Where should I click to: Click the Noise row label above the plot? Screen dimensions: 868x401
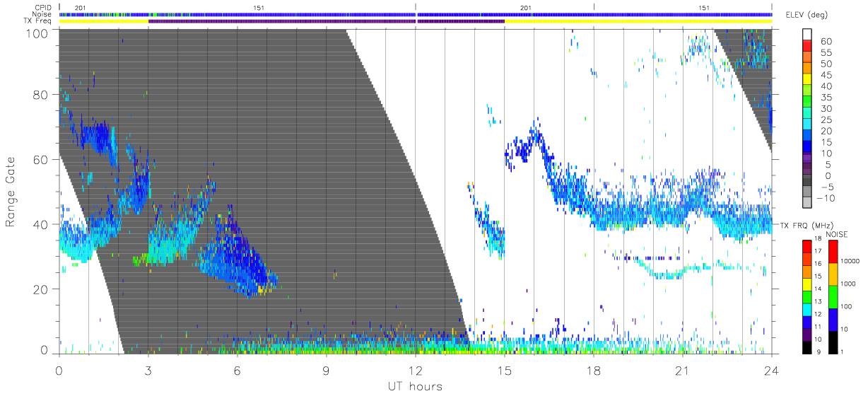[x=42, y=14]
